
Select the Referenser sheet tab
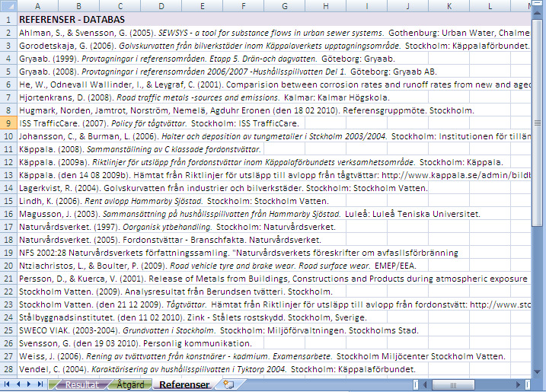184,384
